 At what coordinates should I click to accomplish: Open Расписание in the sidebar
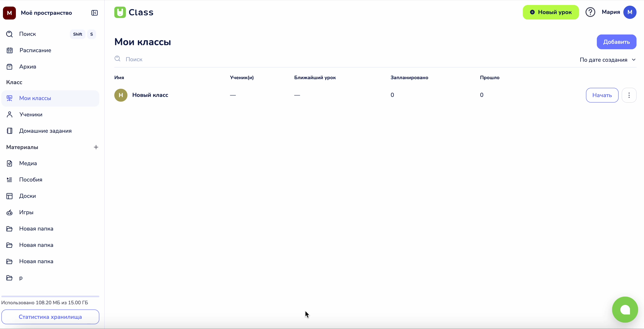[x=35, y=50]
